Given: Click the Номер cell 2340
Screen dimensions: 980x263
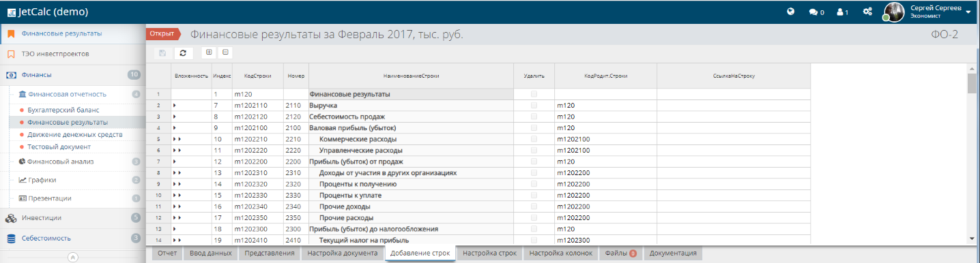Looking at the screenshot, I should tap(296, 206).
